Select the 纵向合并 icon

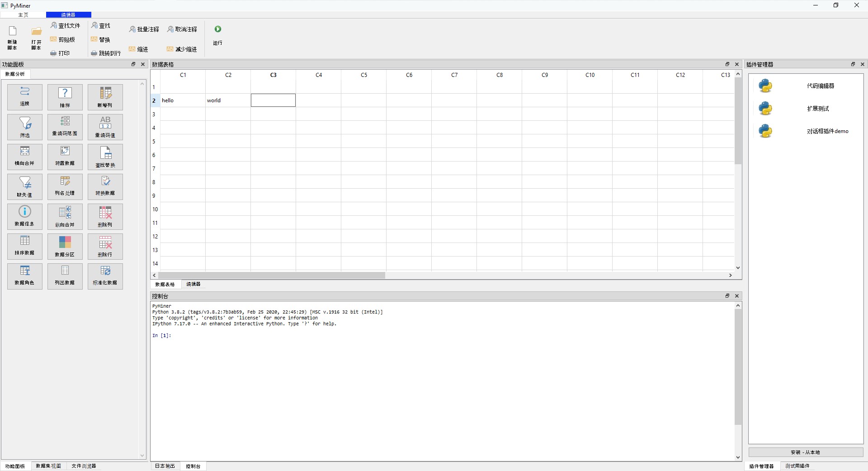pyautogui.click(x=65, y=216)
